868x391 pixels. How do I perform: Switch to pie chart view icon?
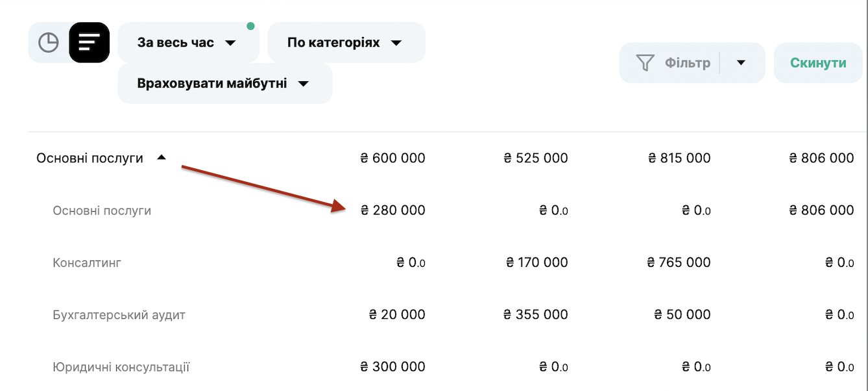(x=49, y=43)
